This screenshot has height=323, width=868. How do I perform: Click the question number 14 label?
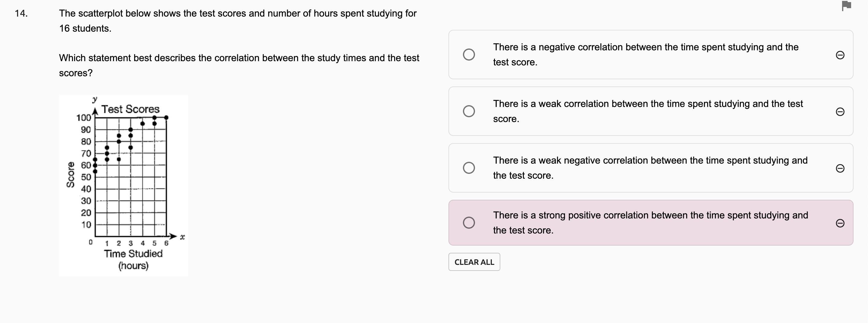21,14
